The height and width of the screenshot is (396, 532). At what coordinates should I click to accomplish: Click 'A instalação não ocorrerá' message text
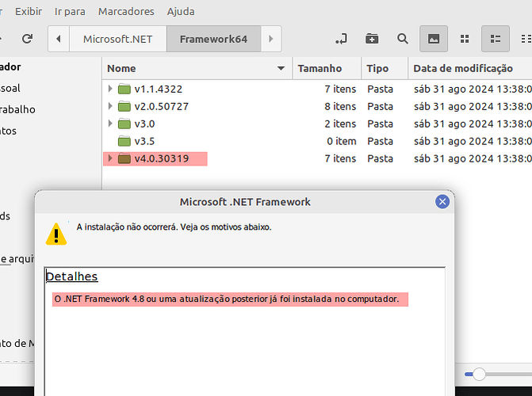174,227
